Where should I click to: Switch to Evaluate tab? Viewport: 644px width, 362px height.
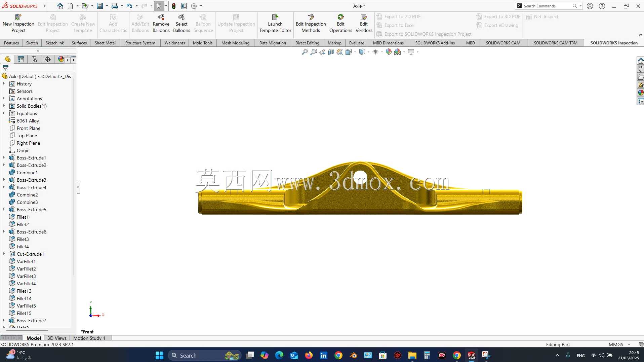[357, 43]
